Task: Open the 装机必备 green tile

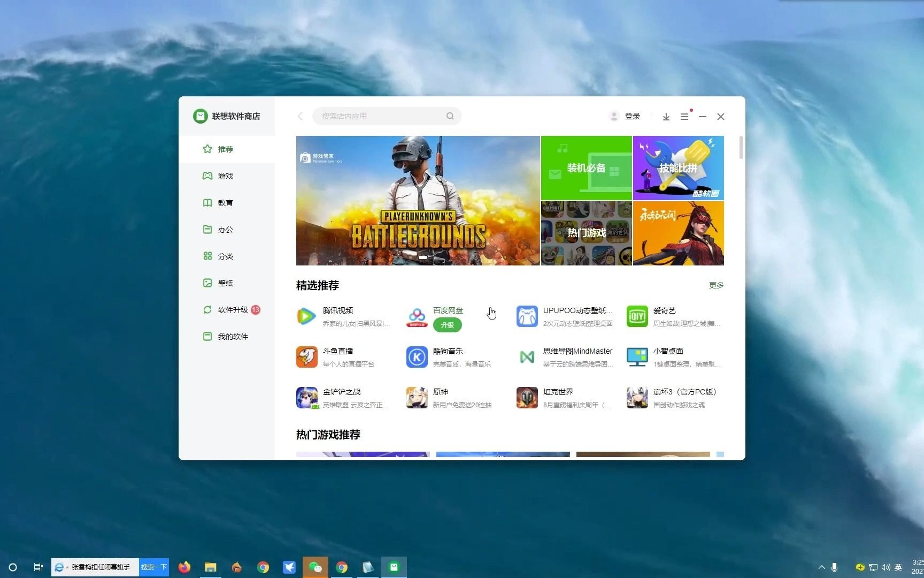Action: coord(587,168)
